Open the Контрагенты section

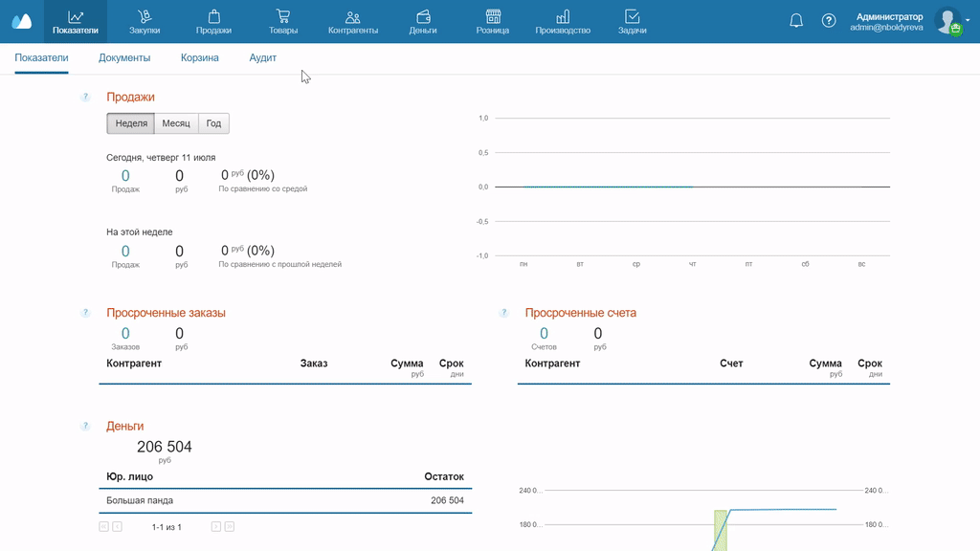[352, 22]
